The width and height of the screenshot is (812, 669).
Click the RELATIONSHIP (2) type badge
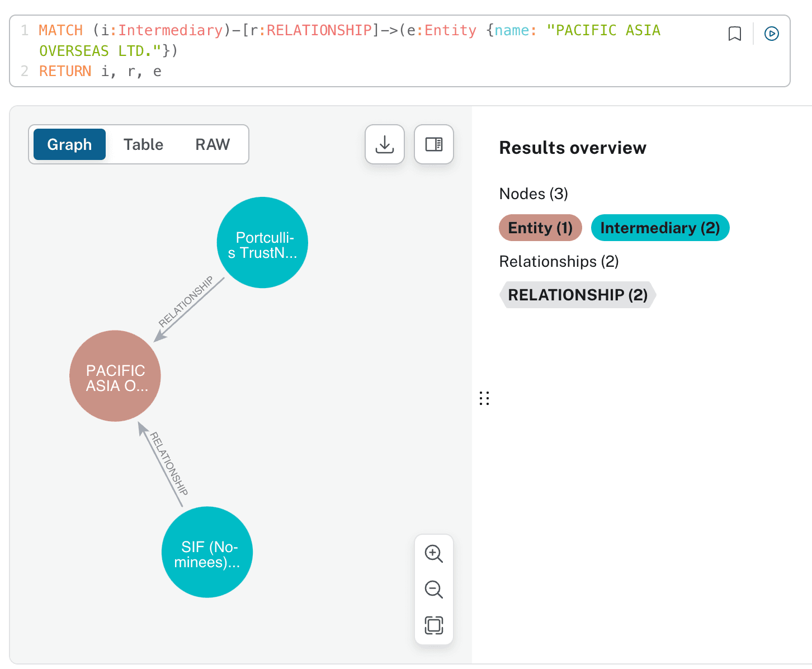pos(577,295)
